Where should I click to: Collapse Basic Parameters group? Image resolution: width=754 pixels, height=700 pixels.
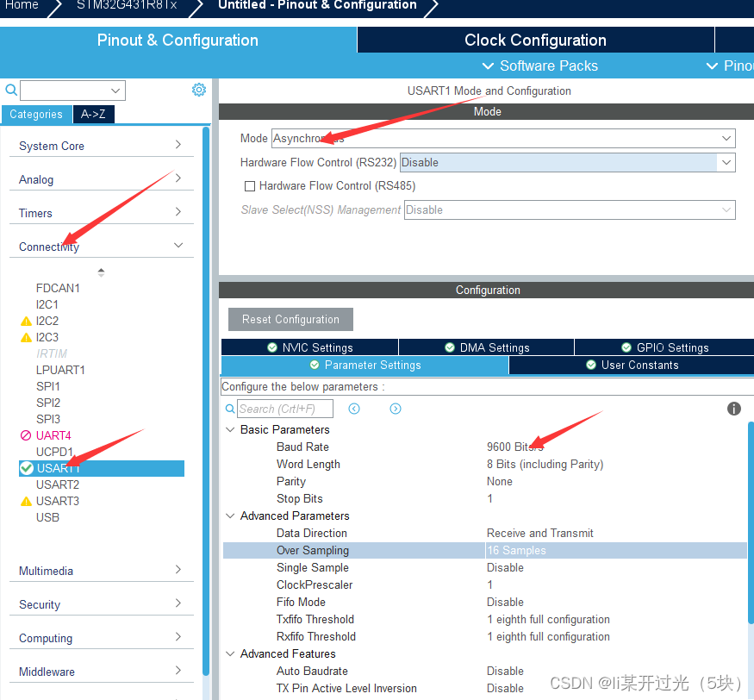pos(230,429)
